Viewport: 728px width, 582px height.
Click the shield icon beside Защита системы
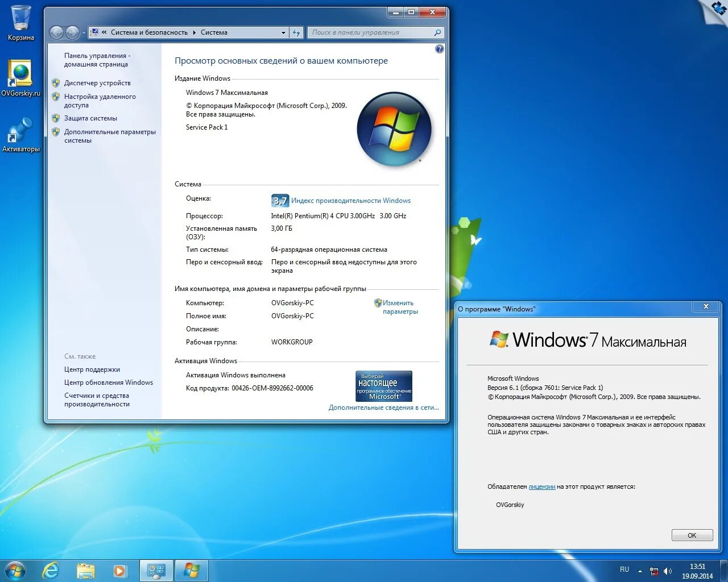coord(56,118)
